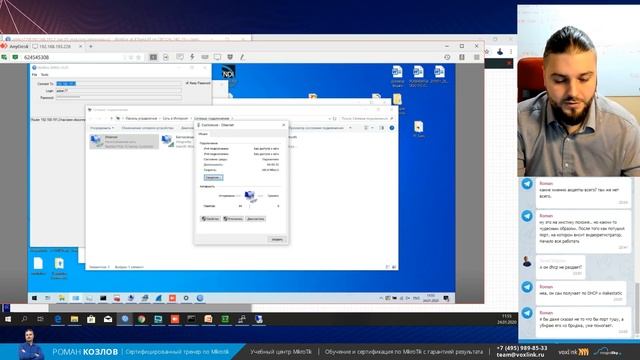
Task: Click the help icon in Network Connections window
Action: (392, 128)
